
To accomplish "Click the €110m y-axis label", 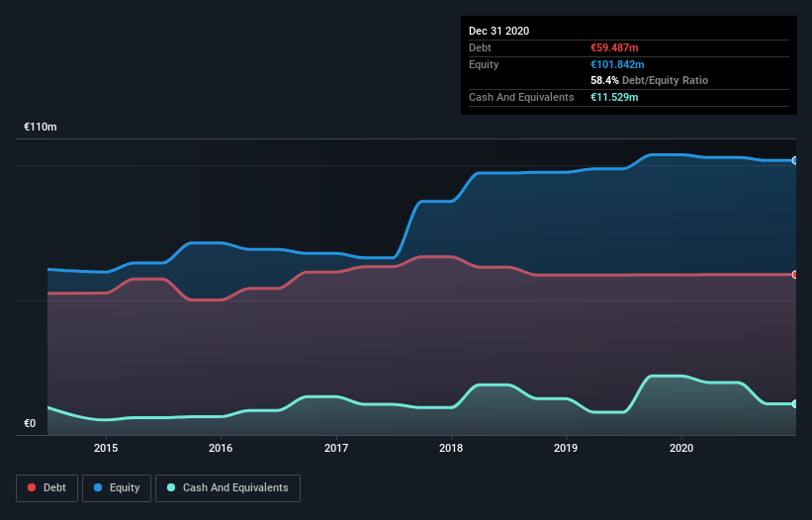I will [x=41, y=127].
